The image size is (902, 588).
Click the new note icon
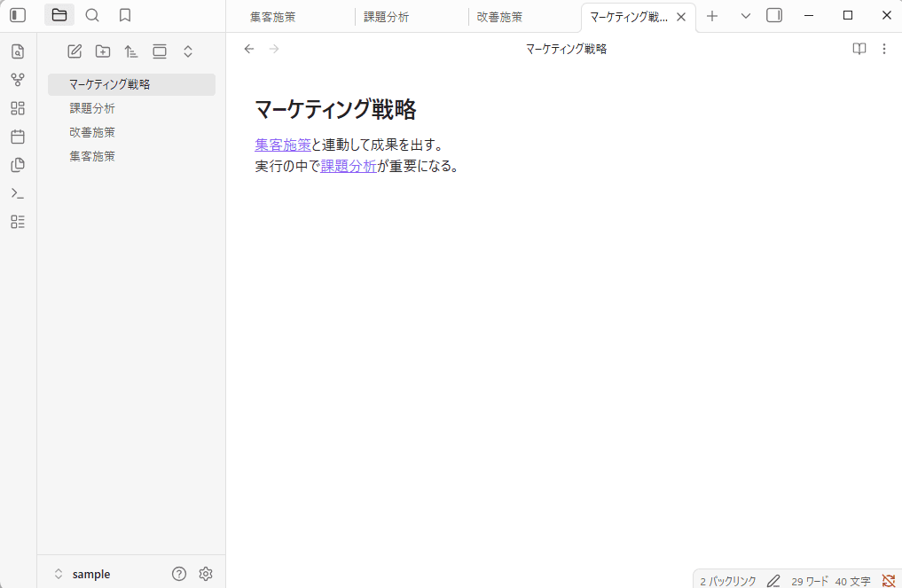[75, 51]
